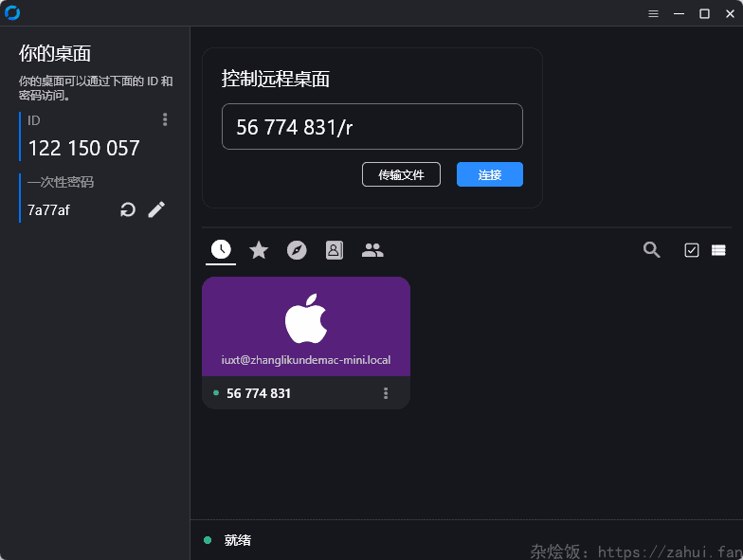Open options menu for peer 56 774 831
Viewport: 743px width, 560px height.
(x=386, y=393)
